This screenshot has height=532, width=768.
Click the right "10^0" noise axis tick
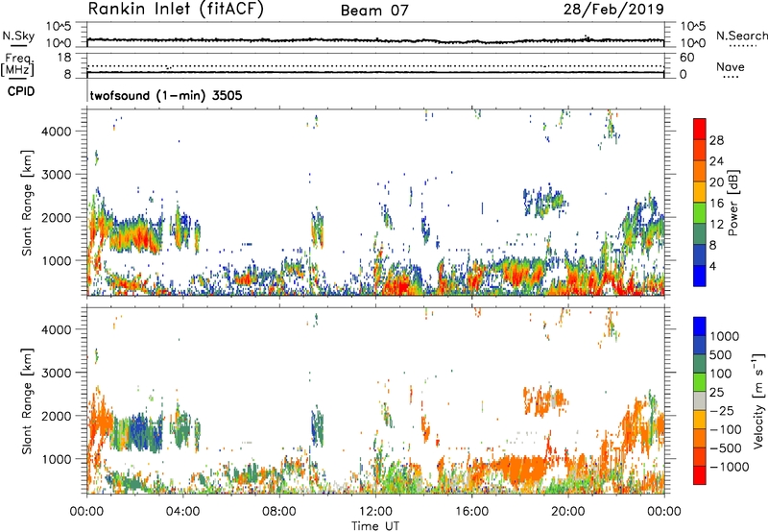(x=692, y=43)
